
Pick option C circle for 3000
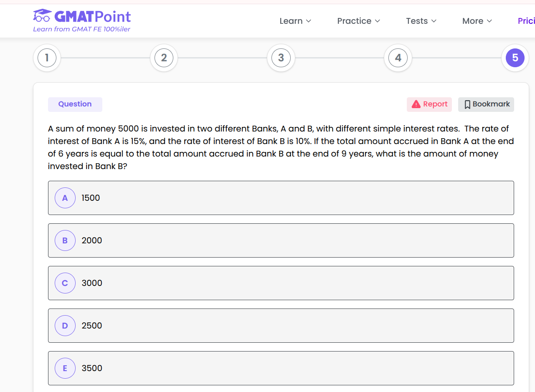click(65, 283)
